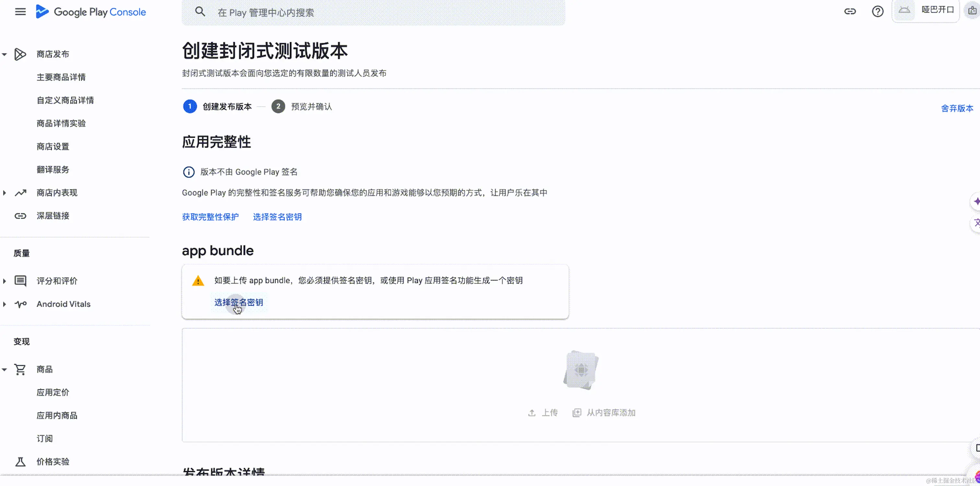
Task: Expand the 商店内表现 section
Action: (x=5, y=193)
